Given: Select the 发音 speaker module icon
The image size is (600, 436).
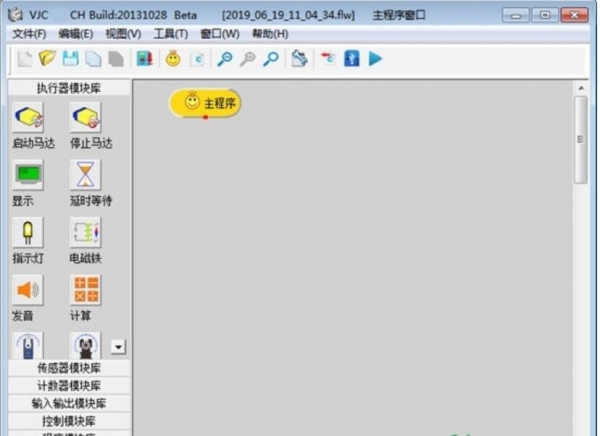Looking at the screenshot, I should [28, 290].
